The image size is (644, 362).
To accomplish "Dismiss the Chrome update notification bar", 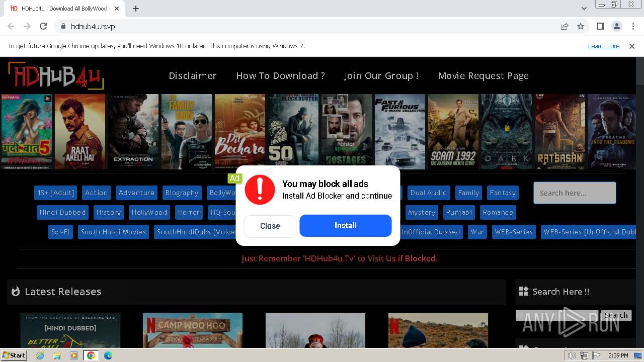I will (632, 46).
